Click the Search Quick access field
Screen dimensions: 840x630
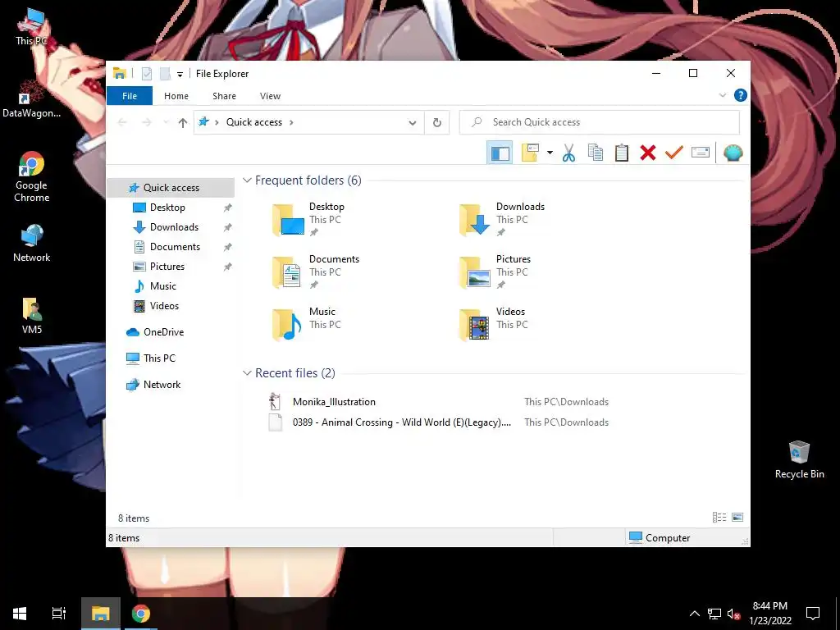pos(600,122)
